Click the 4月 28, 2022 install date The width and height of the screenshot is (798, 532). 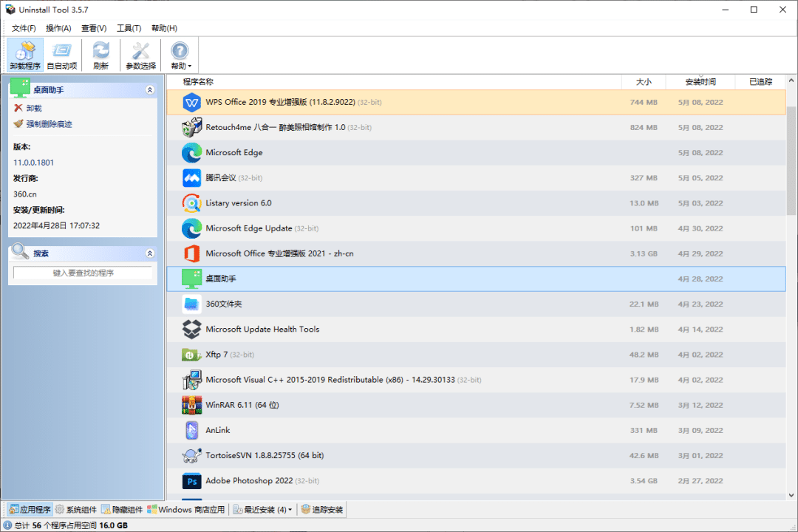pyautogui.click(x=700, y=279)
